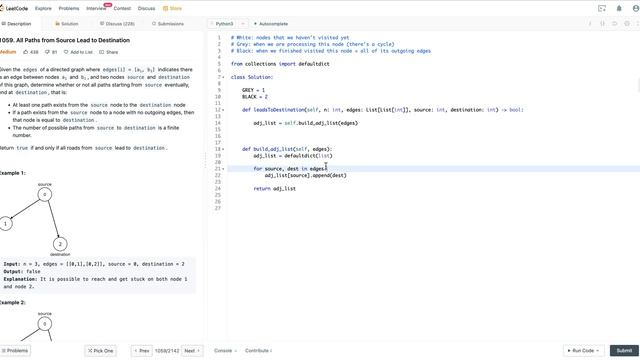The height and width of the screenshot is (360, 640).
Task: Click the 'adj_list = defaultdict(list)' line
Action: click(293, 156)
